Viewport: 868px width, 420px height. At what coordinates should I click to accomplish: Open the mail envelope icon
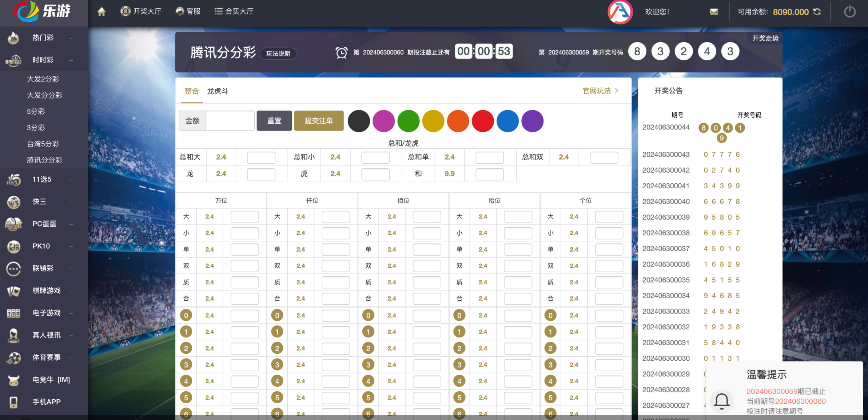point(714,12)
